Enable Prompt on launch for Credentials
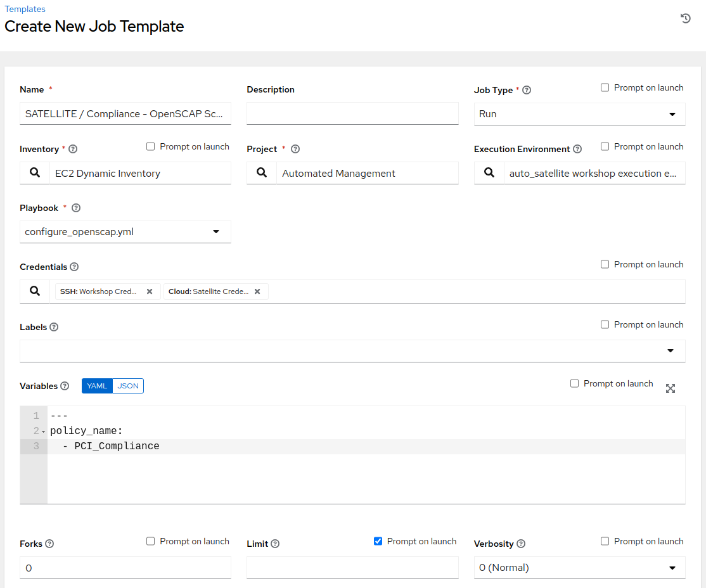This screenshot has height=588, width=706. (605, 264)
